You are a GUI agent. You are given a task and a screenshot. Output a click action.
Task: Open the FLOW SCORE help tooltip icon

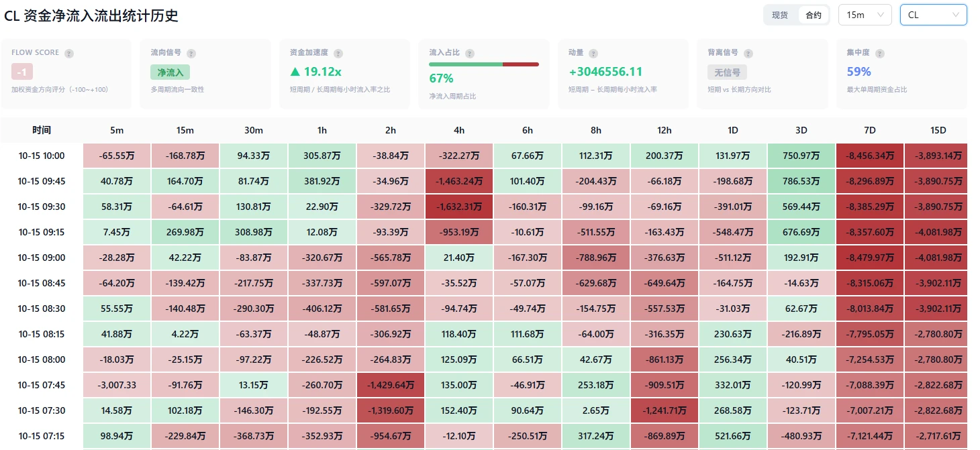coord(69,53)
